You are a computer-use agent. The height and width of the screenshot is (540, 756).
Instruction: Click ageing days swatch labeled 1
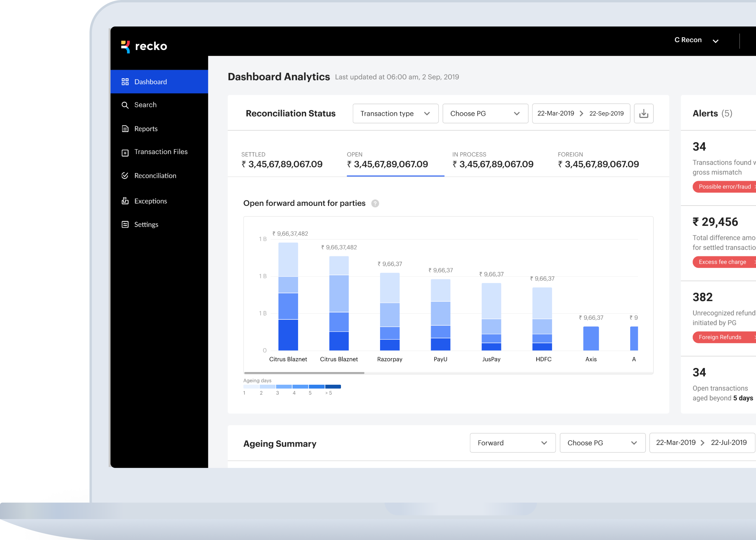tap(251, 387)
